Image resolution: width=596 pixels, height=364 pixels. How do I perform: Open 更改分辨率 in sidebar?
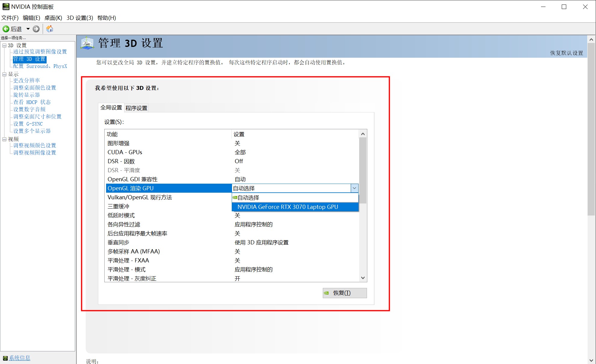click(26, 81)
